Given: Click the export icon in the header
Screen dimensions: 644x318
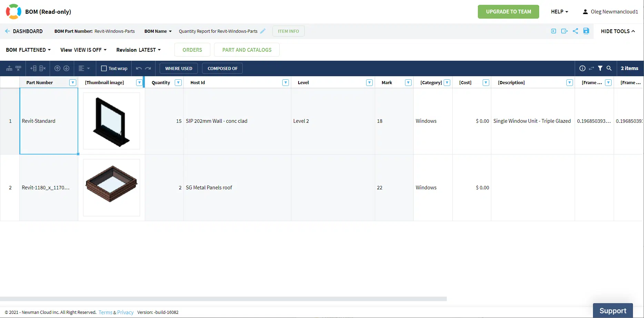Looking at the screenshot, I should (x=564, y=31).
